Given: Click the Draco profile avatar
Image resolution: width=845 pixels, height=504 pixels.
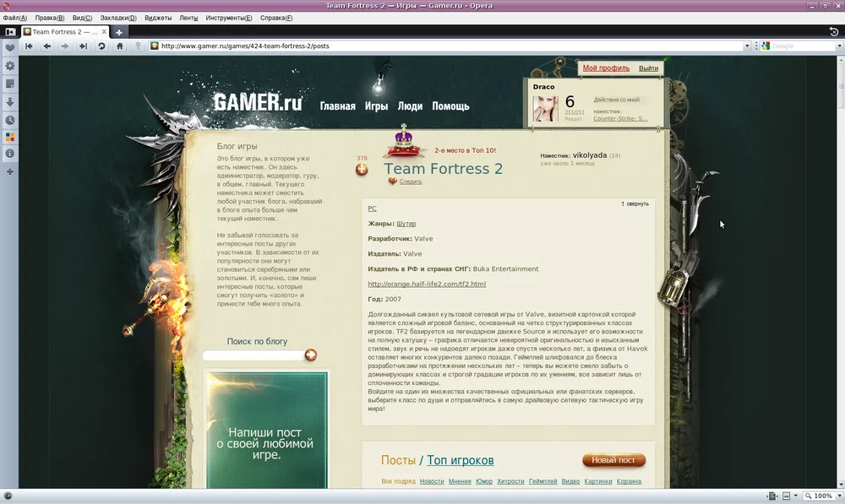Looking at the screenshot, I should point(545,109).
